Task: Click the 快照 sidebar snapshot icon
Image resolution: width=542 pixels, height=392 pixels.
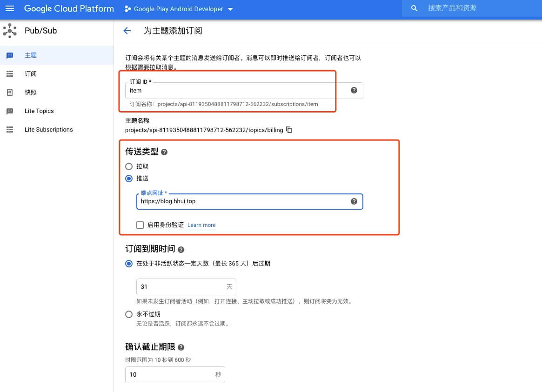Action: coord(10,92)
